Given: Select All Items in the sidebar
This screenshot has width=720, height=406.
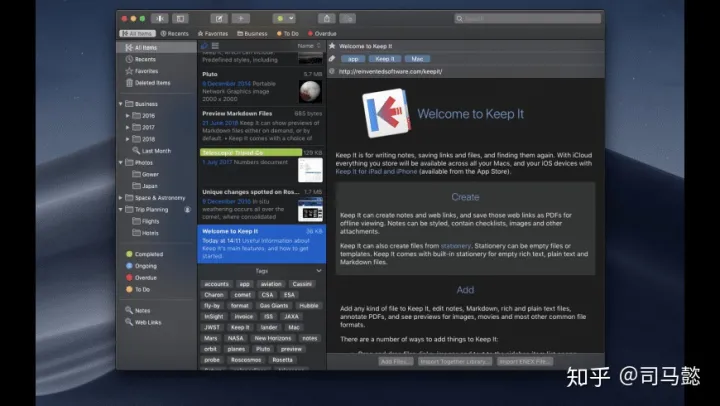Looking at the screenshot, I should [157, 47].
